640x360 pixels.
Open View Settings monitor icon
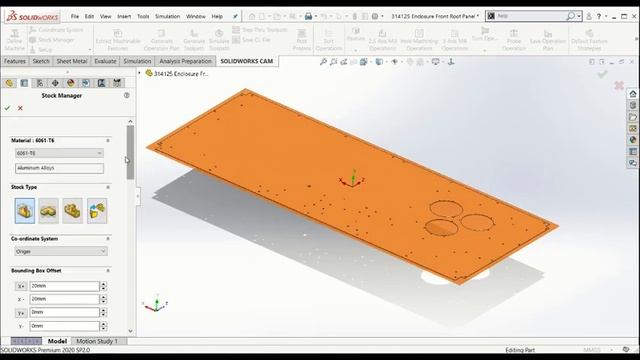click(x=436, y=62)
